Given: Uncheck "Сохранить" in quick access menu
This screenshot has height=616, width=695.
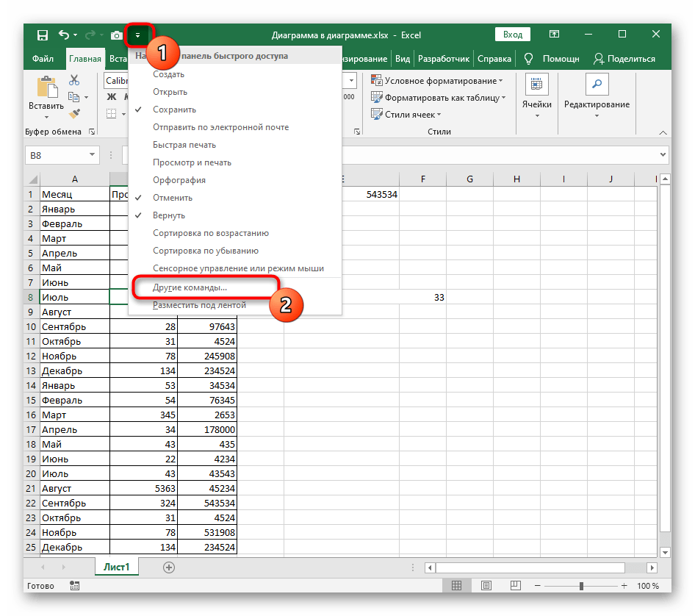Looking at the screenshot, I should tap(174, 110).
